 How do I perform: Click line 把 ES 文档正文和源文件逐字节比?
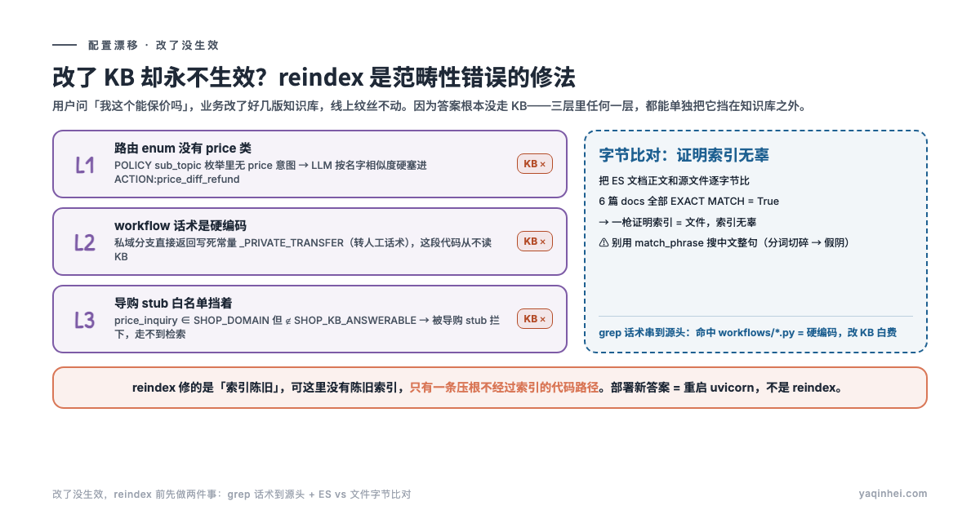point(674,180)
